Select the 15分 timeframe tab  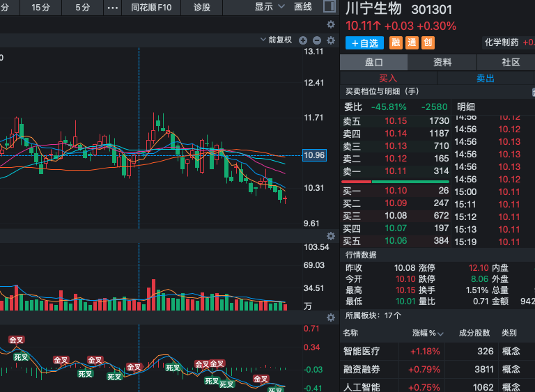[x=40, y=8]
